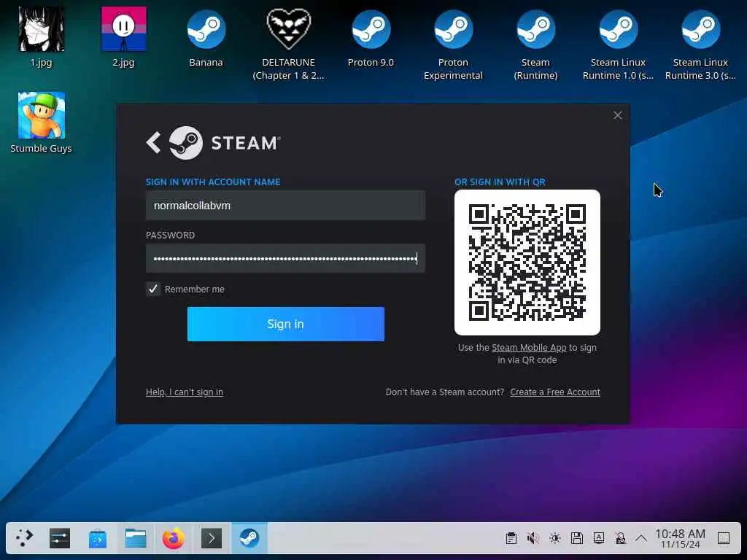This screenshot has height=560, width=747.
Task: Open the clipboard tray icon
Action: pyautogui.click(x=511, y=538)
